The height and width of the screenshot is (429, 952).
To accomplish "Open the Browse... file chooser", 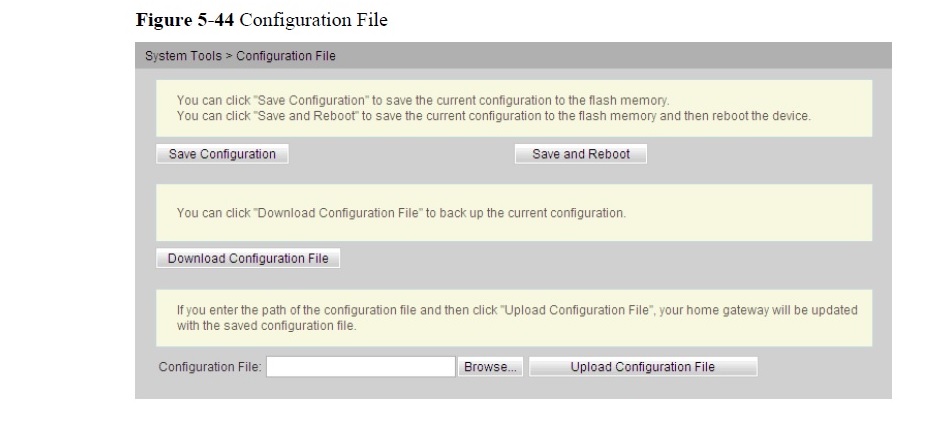I will pyautogui.click(x=491, y=367).
